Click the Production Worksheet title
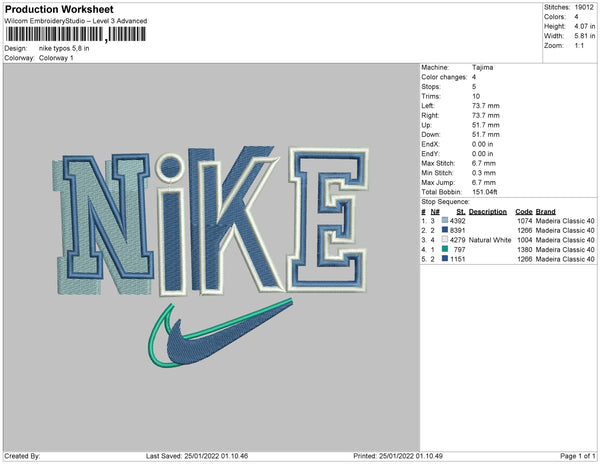Screen dimensions: 600x464 point(59,9)
